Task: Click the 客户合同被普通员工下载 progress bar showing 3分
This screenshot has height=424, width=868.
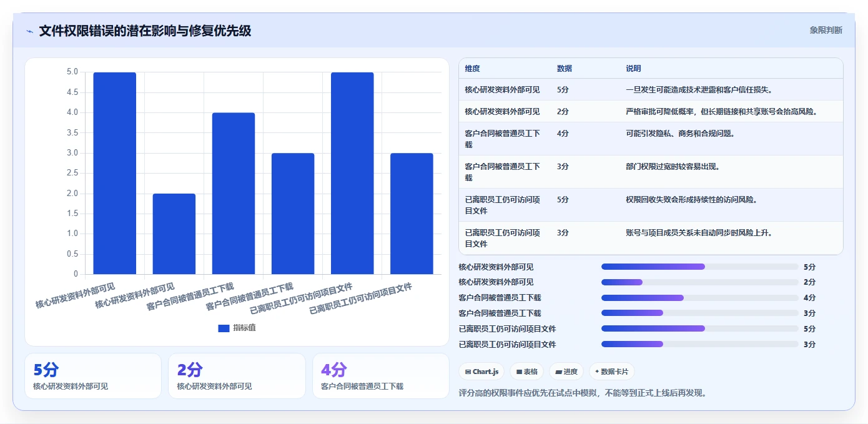Action: [x=700, y=313]
